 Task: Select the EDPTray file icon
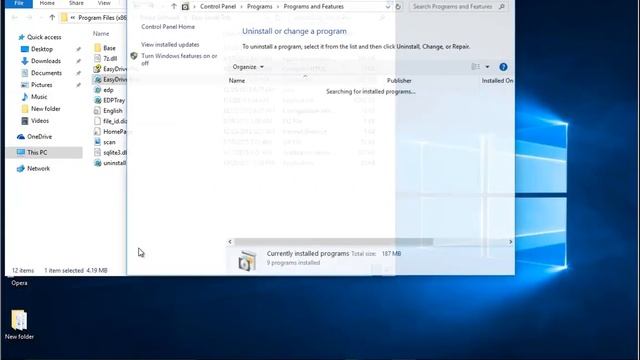click(x=98, y=100)
